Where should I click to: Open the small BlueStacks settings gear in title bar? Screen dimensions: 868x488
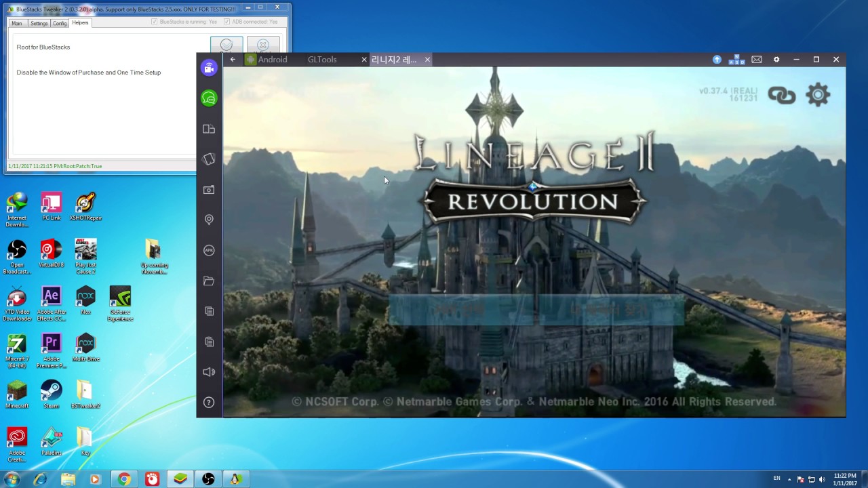point(776,60)
